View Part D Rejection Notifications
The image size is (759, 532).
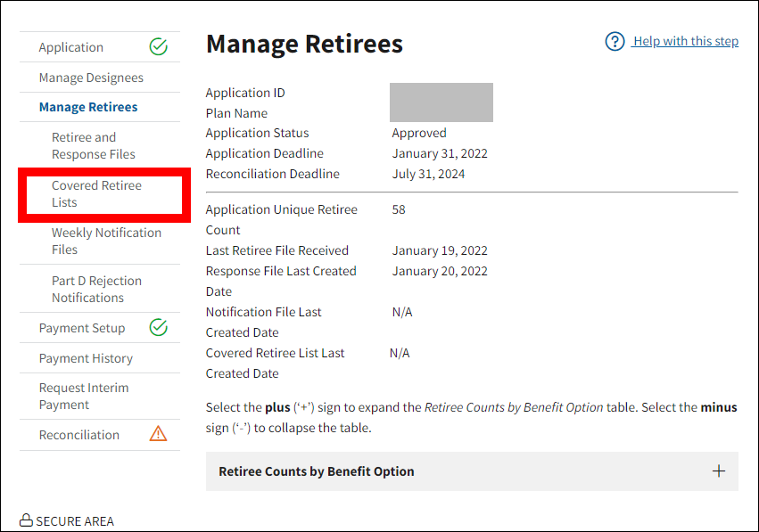tap(96, 289)
